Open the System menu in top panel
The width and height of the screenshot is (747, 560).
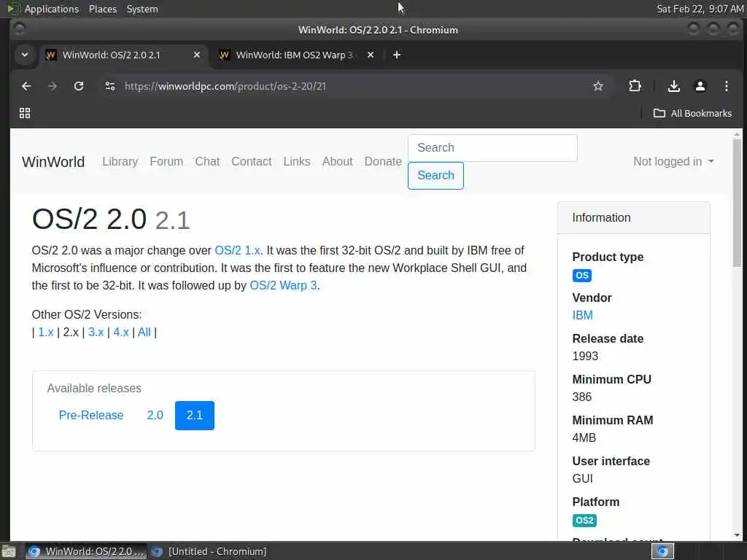coord(142,9)
